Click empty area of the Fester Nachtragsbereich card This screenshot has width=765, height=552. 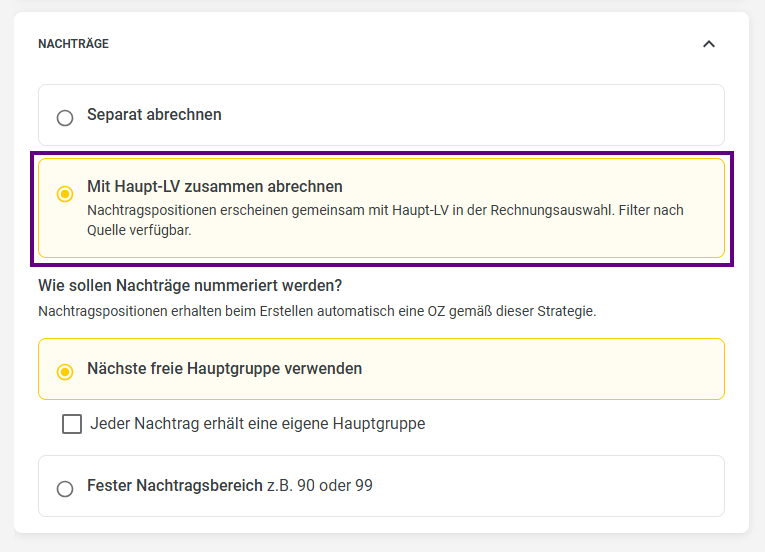546,486
